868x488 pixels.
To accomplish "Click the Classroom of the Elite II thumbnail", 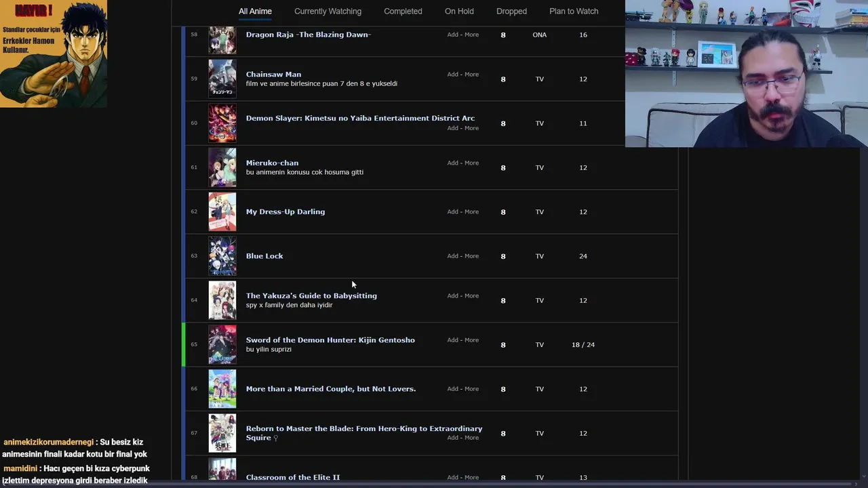I will pyautogui.click(x=222, y=470).
